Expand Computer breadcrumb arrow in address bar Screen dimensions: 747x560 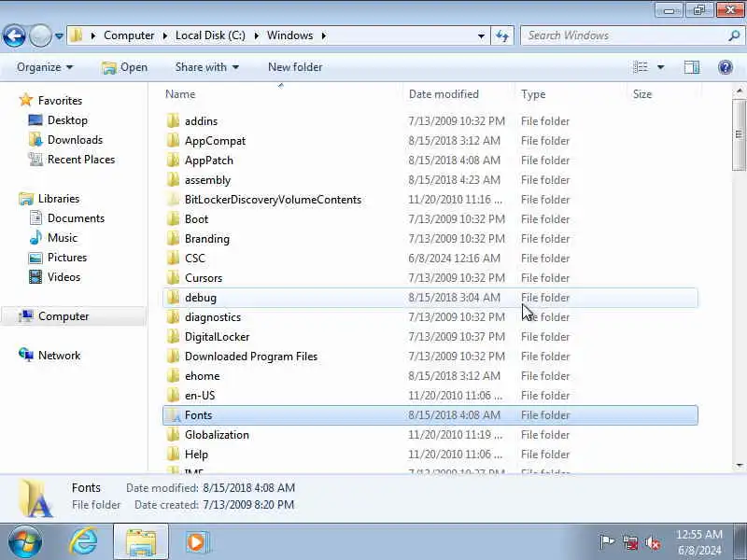164,35
